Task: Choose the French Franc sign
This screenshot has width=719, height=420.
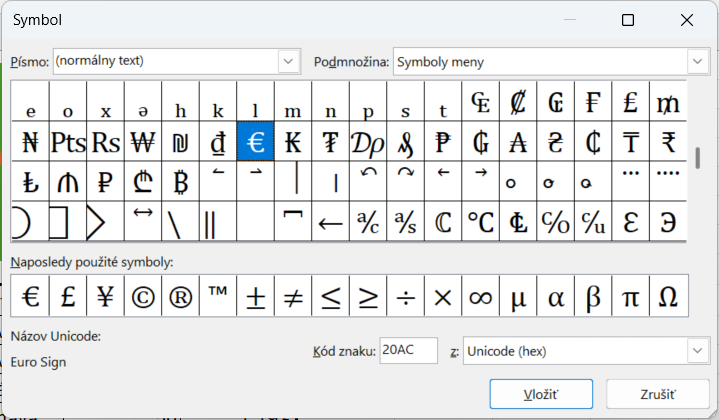Action: pos(593,101)
